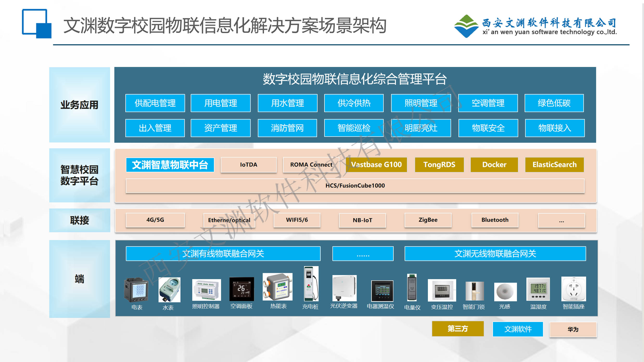This screenshot has width=644, height=362.
Task: Open the 物联接入 module
Action: (555, 128)
